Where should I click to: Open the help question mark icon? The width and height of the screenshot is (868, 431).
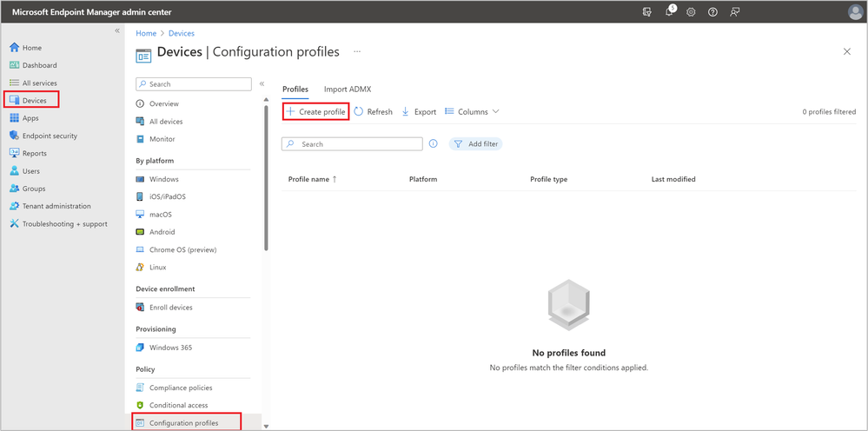pyautogui.click(x=713, y=11)
